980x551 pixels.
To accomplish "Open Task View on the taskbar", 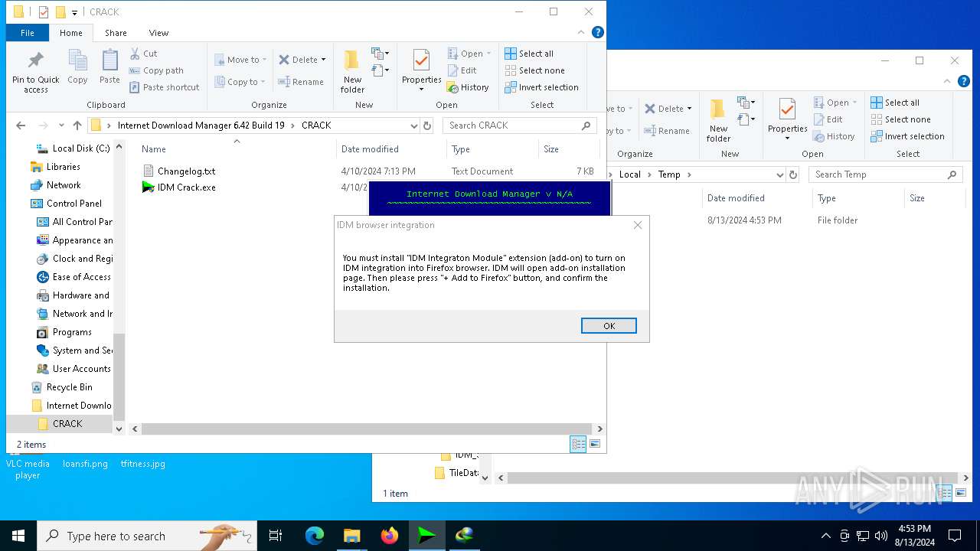I will tap(276, 536).
